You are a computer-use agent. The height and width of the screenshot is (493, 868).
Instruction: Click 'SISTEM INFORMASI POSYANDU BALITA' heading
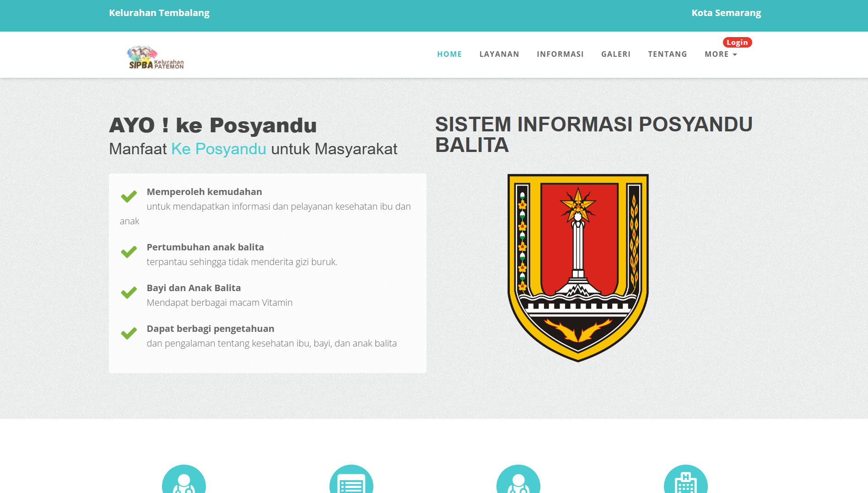(594, 135)
